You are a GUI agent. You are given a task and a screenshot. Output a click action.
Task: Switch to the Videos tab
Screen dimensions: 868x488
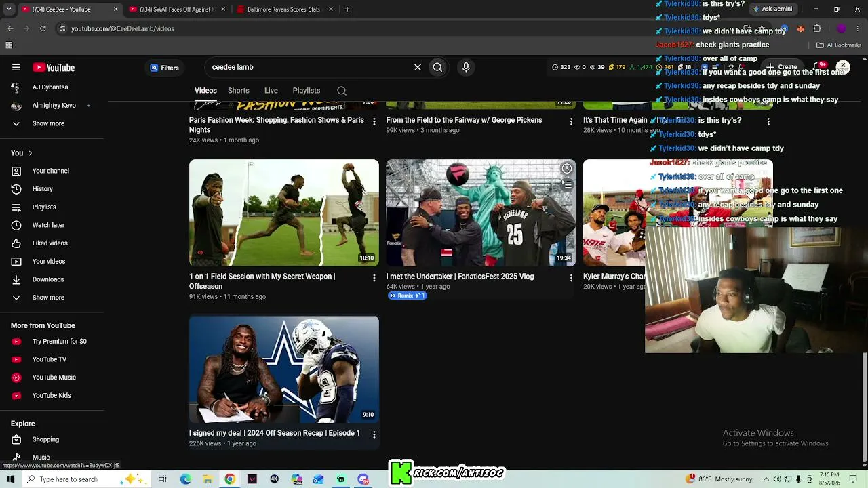pos(205,91)
